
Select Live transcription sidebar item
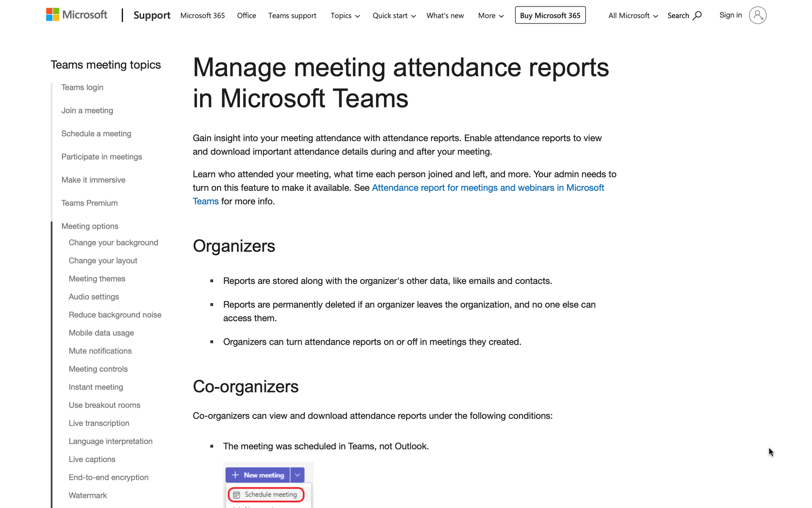99,423
